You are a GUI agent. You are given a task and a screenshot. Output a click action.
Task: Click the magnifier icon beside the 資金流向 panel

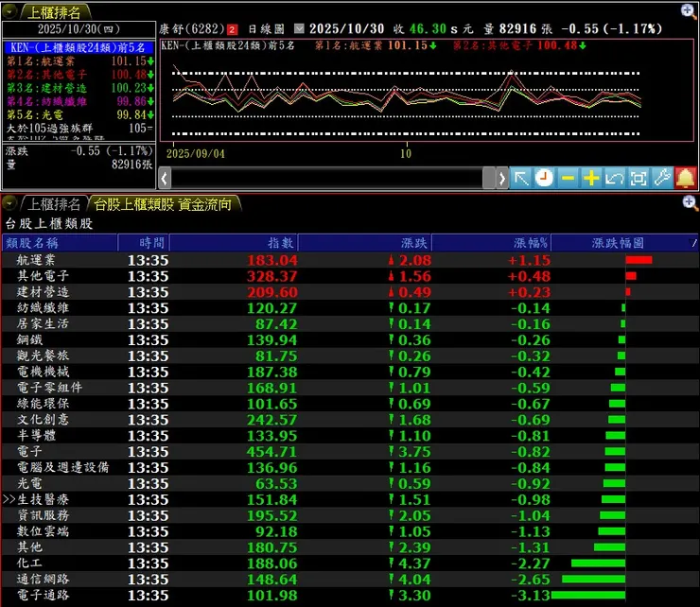pyautogui.click(x=690, y=202)
